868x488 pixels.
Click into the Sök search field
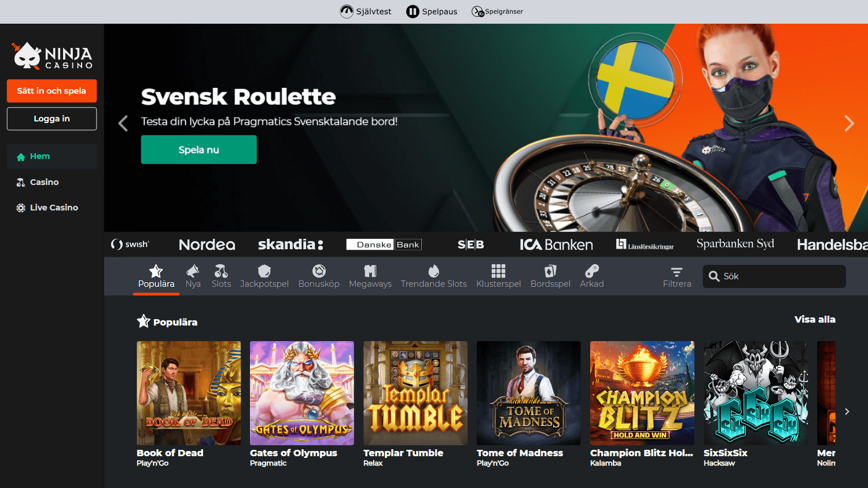(774, 276)
